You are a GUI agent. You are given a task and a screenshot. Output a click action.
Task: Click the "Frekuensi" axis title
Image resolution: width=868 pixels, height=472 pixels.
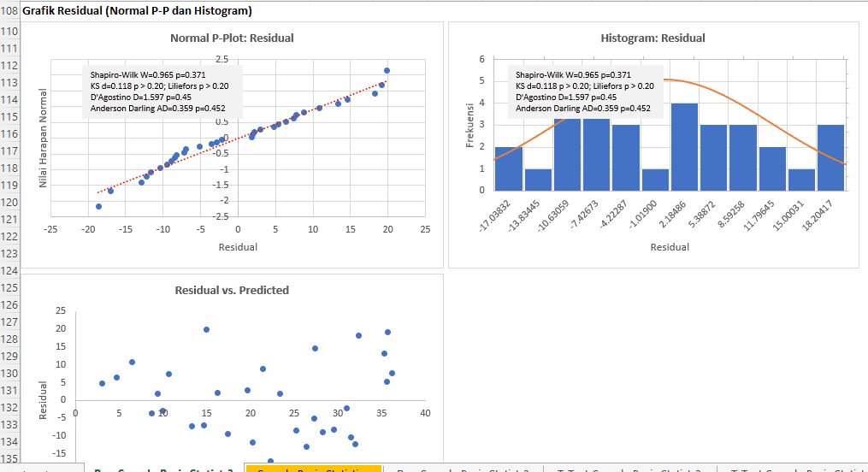coord(469,127)
